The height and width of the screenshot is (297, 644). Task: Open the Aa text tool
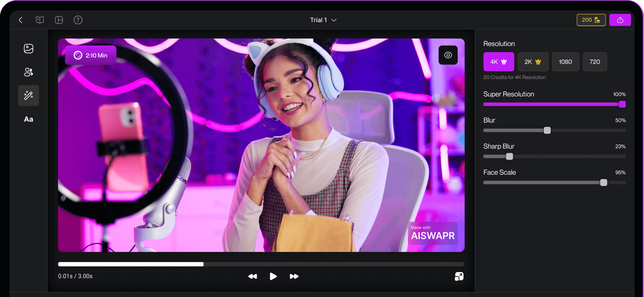coord(28,119)
